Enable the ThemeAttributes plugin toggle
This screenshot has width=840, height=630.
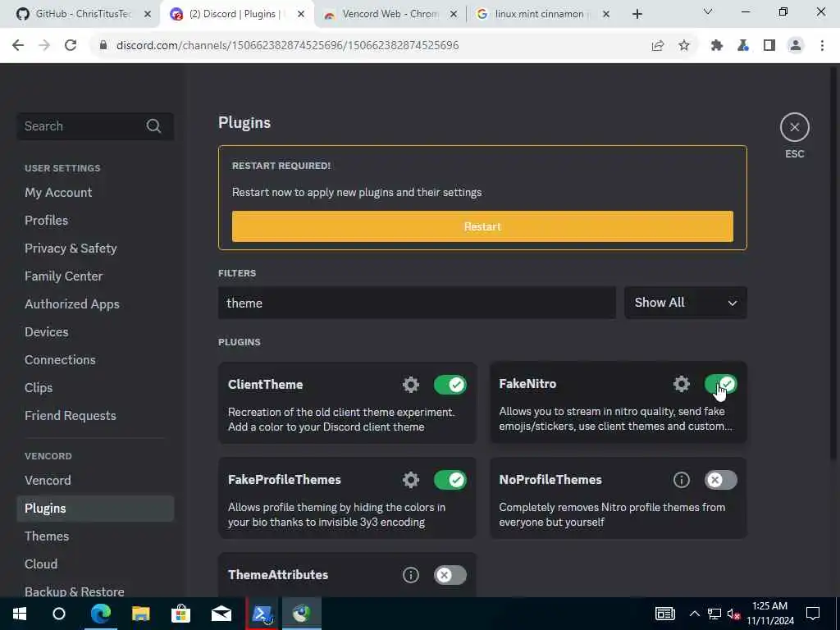pyautogui.click(x=450, y=575)
